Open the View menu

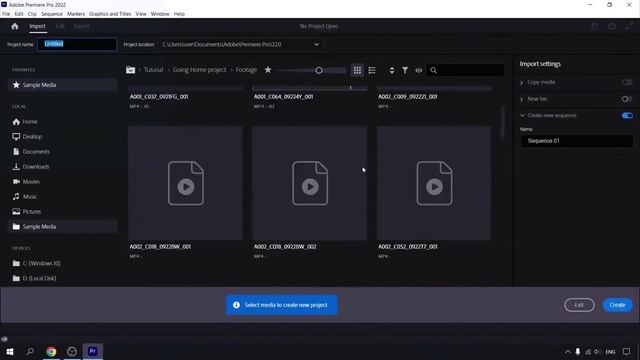point(141,14)
